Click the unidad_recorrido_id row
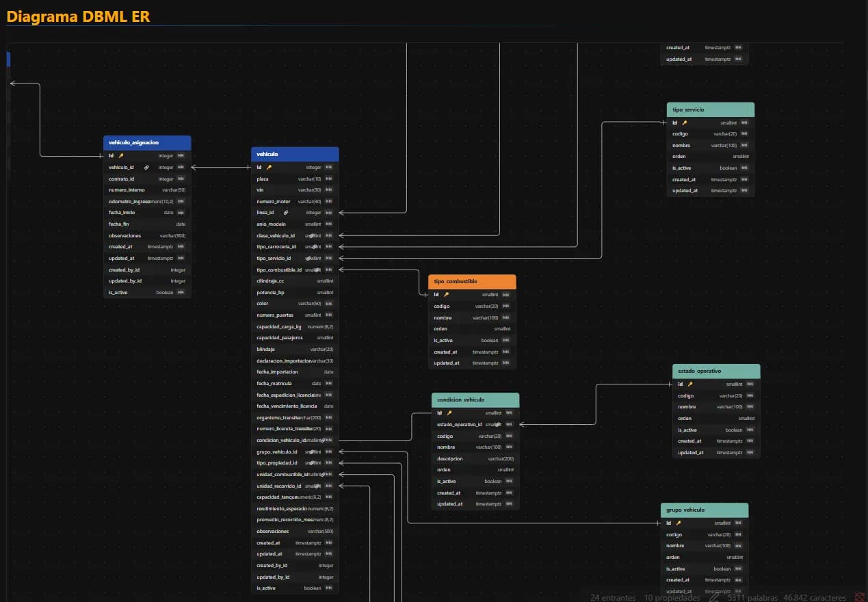This screenshot has width=868, height=602. tap(295, 486)
